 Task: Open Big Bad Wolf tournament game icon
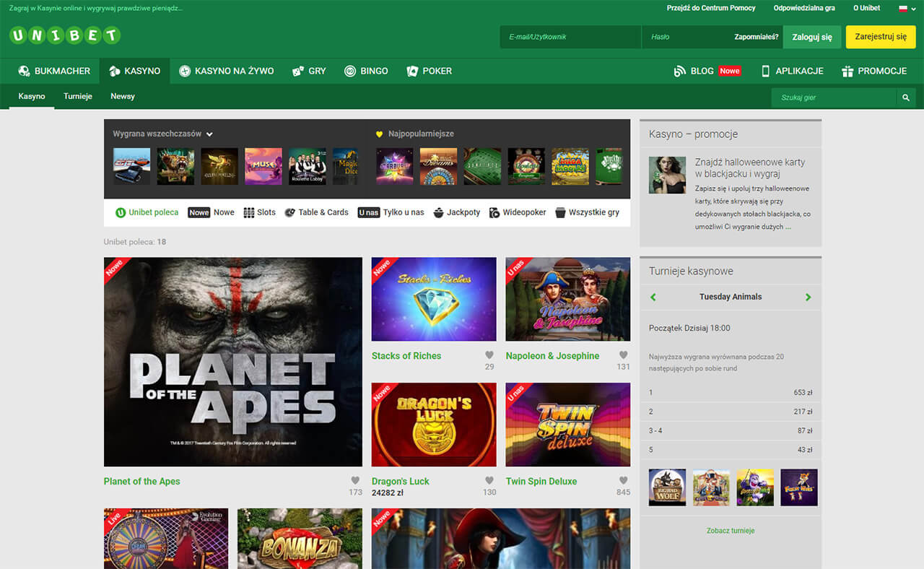pos(668,487)
